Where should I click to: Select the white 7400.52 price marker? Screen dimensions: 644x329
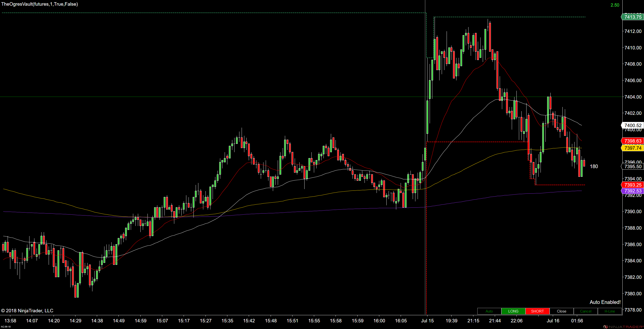click(632, 125)
